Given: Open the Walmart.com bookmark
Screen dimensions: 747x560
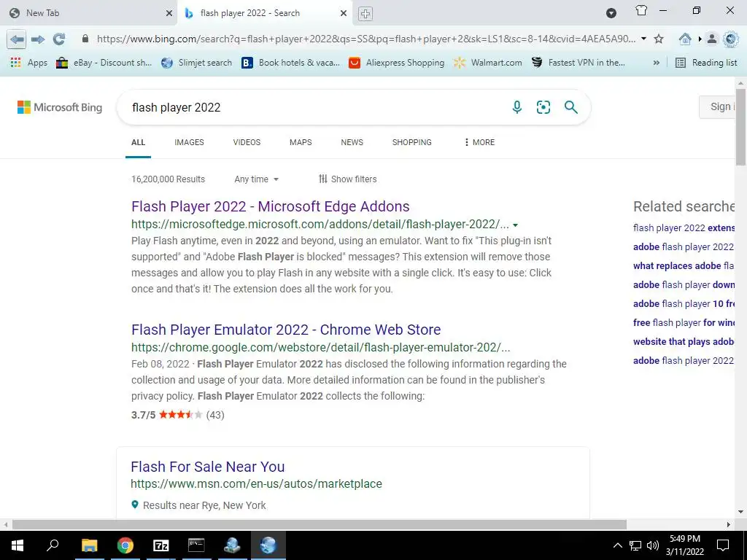Looking at the screenshot, I should click(488, 63).
